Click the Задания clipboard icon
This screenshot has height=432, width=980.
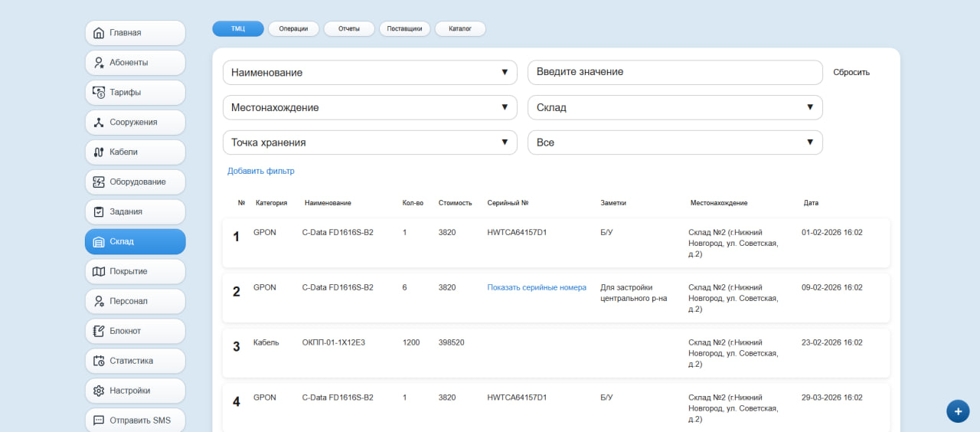click(98, 212)
